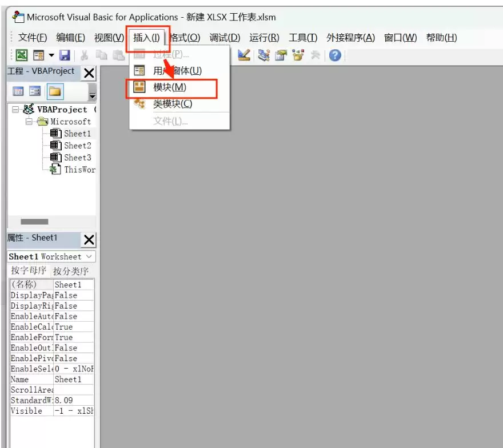Open the 格式(O) menu

(185, 38)
